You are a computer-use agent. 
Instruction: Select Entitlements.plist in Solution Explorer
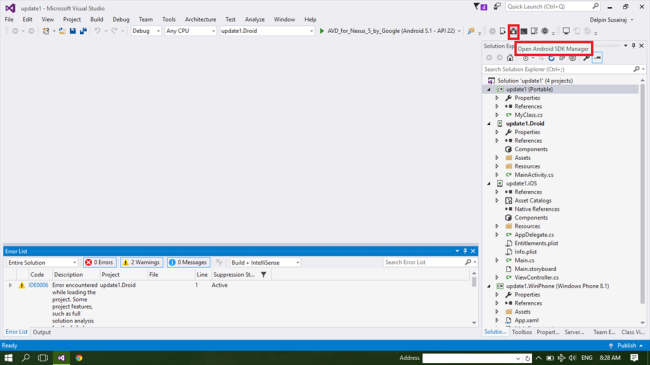point(536,243)
